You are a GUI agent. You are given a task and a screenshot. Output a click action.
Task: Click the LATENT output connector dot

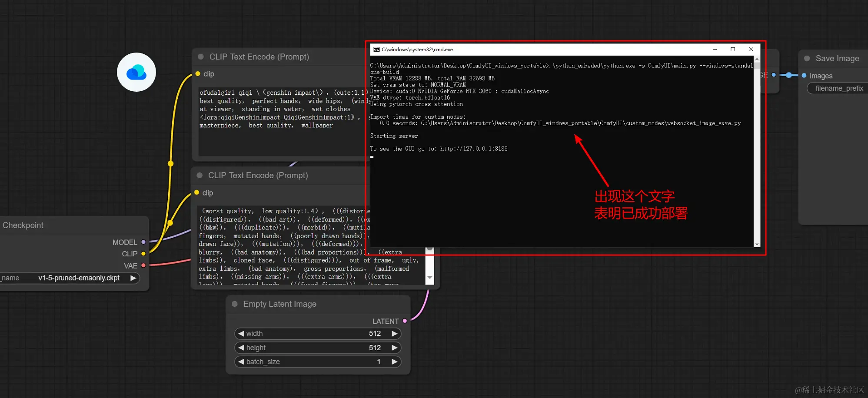405,321
